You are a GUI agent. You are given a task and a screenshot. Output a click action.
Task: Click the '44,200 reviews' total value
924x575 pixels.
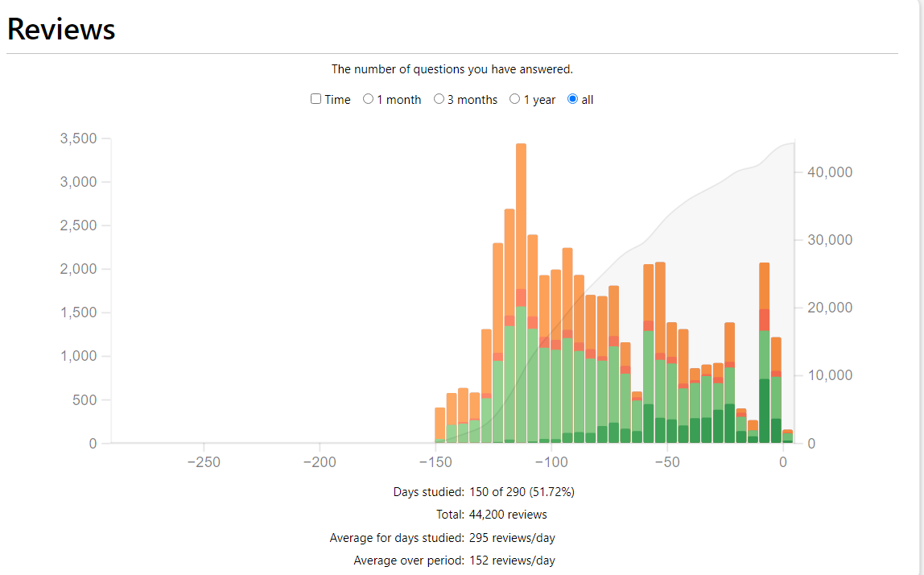point(508,515)
